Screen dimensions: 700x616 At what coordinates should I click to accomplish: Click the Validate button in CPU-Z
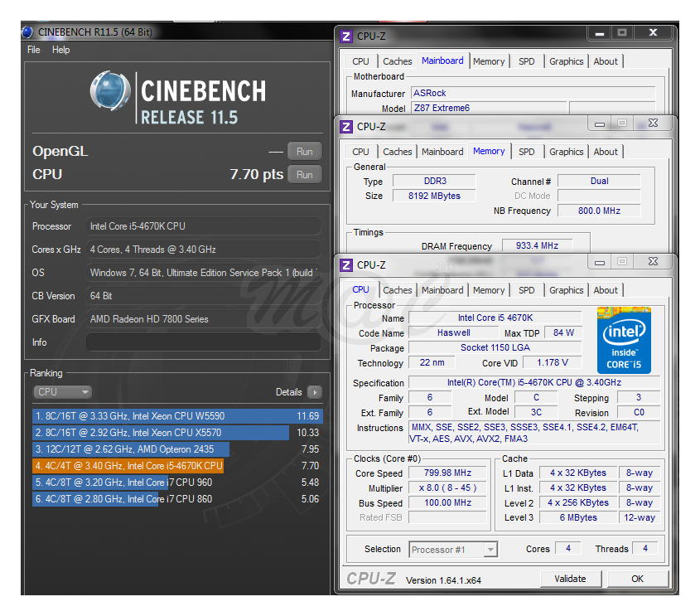click(x=570, y=579)
